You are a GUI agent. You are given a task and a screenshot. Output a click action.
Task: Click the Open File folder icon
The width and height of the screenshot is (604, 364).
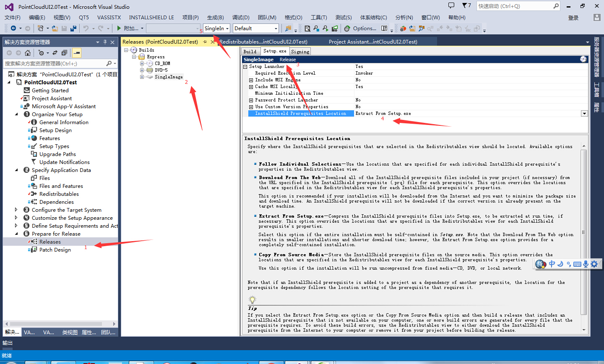56,28
